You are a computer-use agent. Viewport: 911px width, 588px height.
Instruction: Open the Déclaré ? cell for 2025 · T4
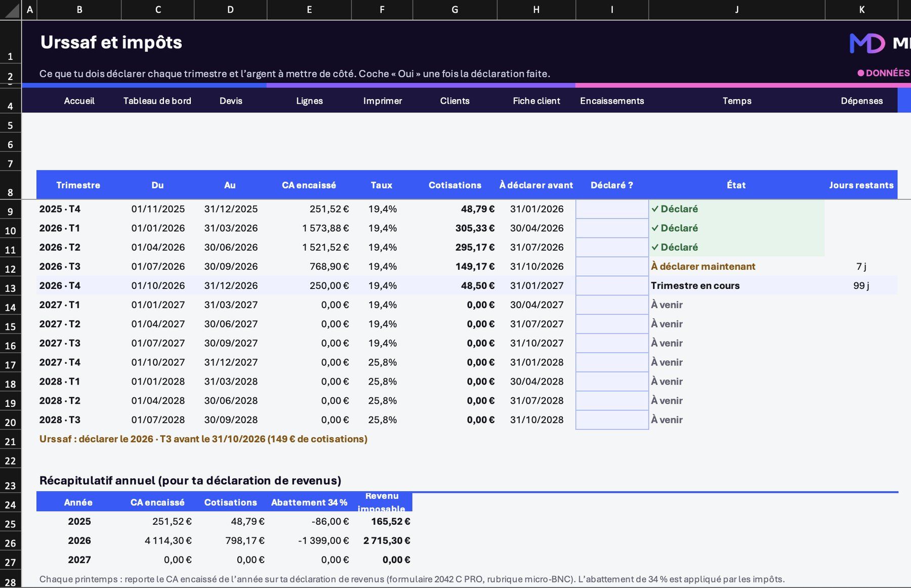[x=612, y=209]
